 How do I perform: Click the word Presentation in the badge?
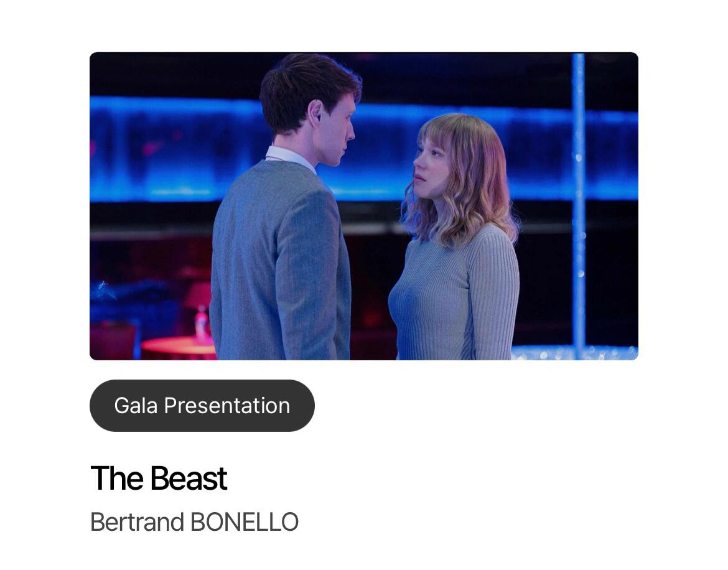point(227,406)
